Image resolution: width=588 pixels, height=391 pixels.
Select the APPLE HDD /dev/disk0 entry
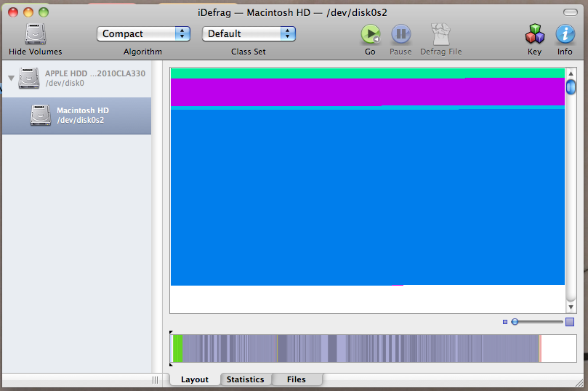(77, 78)
